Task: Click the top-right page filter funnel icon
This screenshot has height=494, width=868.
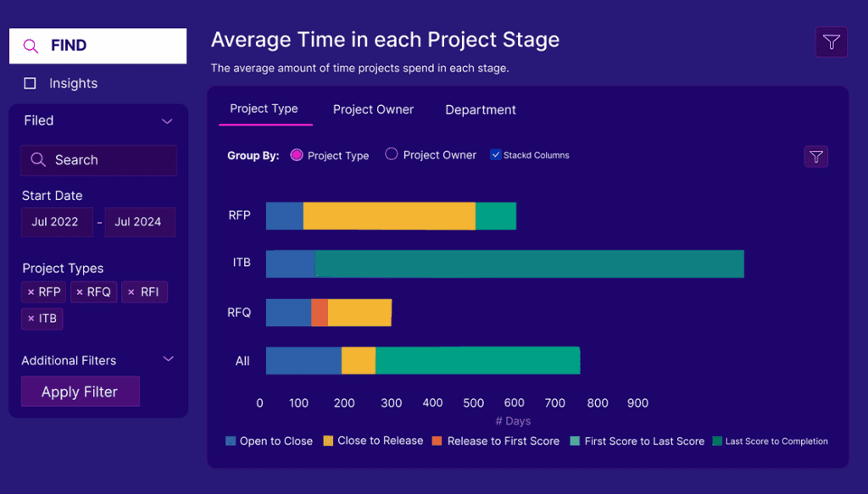Action: click(831, 42)
